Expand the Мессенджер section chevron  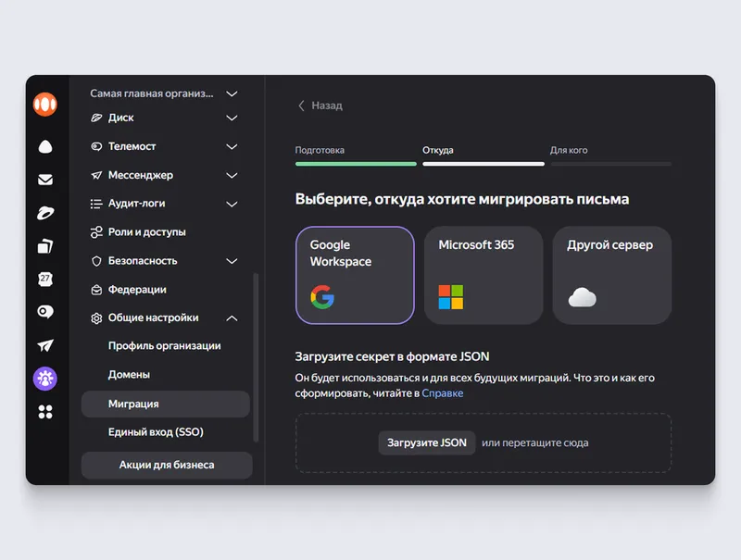pyautogui.click(x=232, y=176)
